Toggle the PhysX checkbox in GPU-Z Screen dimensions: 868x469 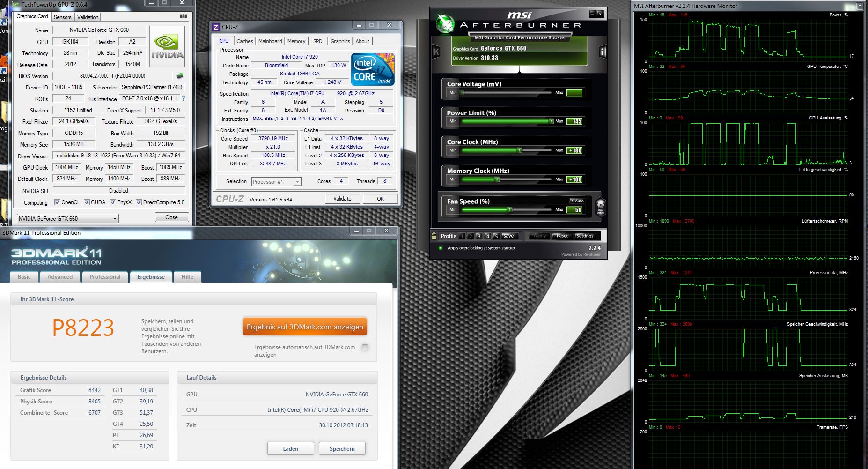coord(113,202)
